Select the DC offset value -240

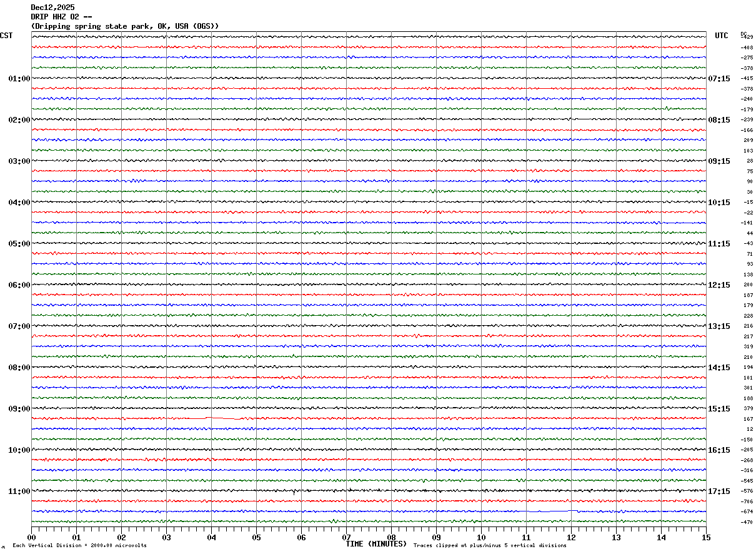(747, 99)
